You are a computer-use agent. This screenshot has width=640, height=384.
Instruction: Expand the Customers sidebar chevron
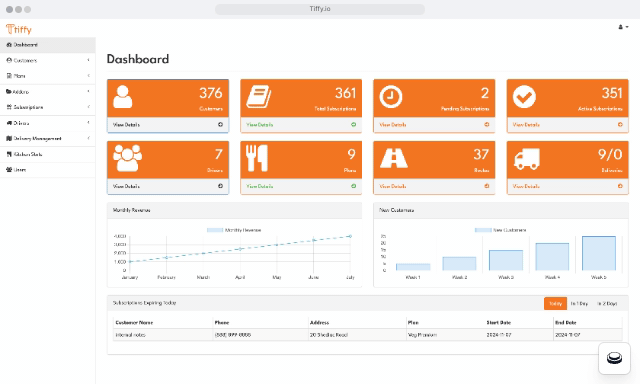coord(89,60)
